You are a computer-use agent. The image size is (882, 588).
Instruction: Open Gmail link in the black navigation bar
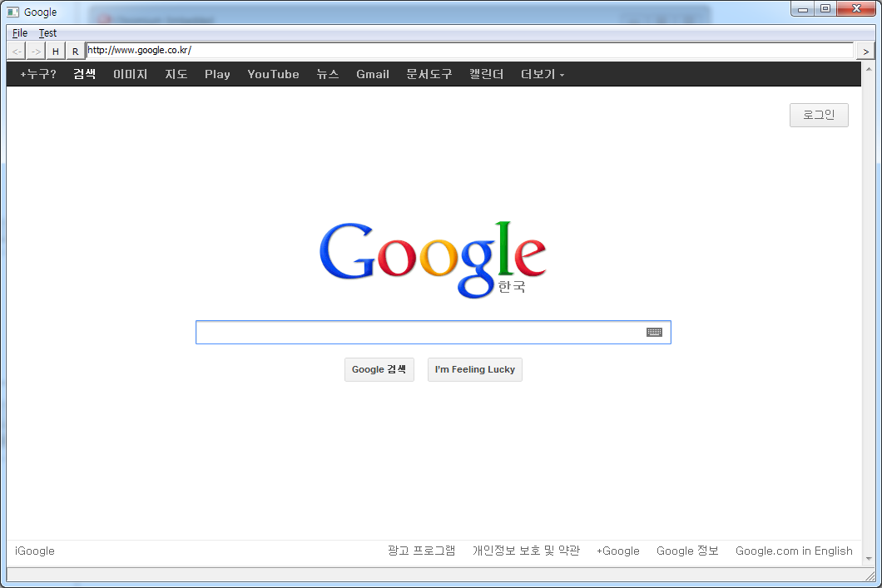(x=372, y=74)
